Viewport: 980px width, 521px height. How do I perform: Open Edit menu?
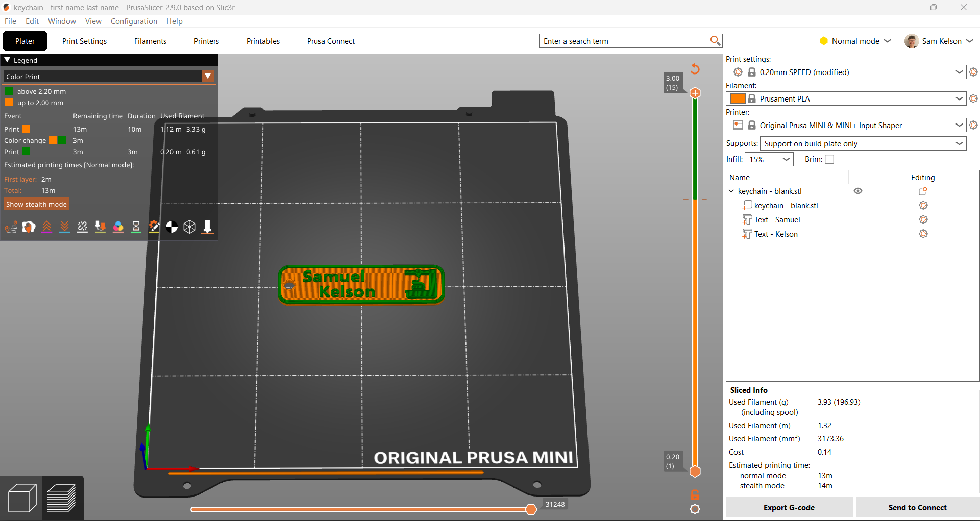32,21
